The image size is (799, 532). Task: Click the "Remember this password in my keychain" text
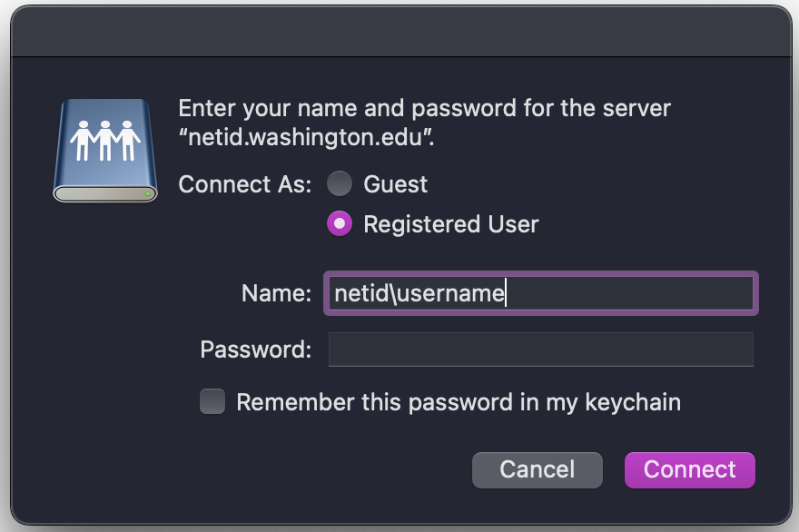click(459, 402)
